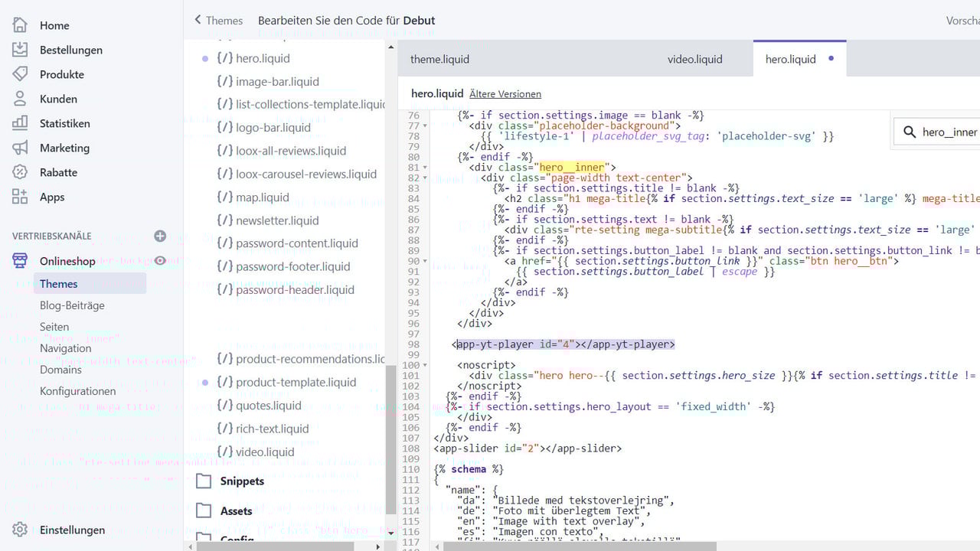The image size is (980, 551).
Task: Open Navigation submenu item
Action: point(66,348)
